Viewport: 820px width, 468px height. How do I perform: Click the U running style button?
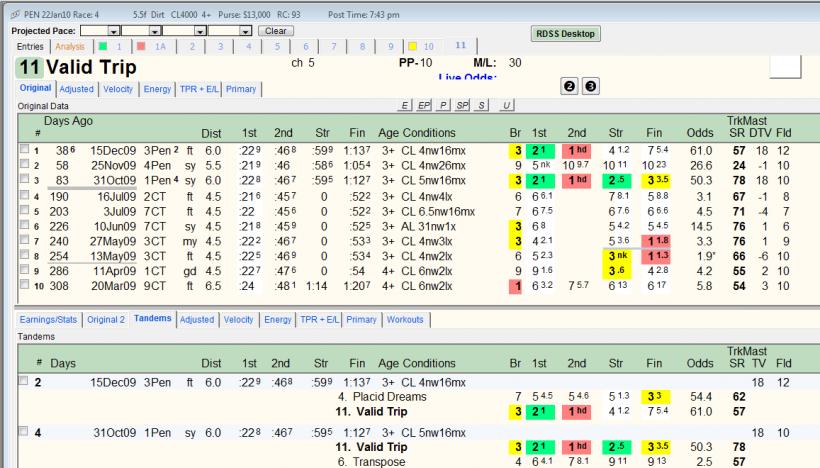tap(506, 106)
